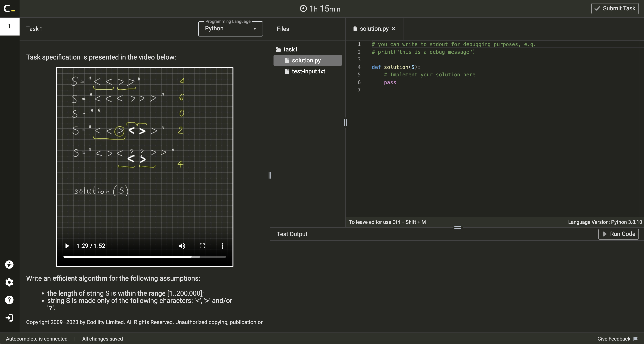Screen dimensions: 644x344
Task: Click the help question mark icon
Action: click(x=9, y=300)
